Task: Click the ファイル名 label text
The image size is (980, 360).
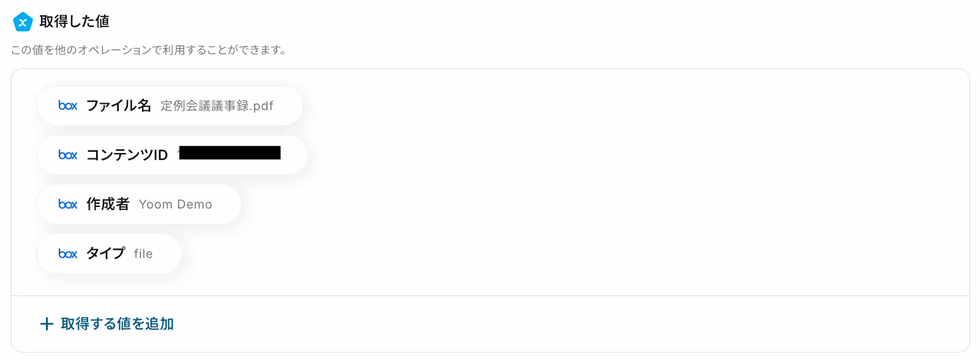Action: pyautogui.click(x=118, y=106)
